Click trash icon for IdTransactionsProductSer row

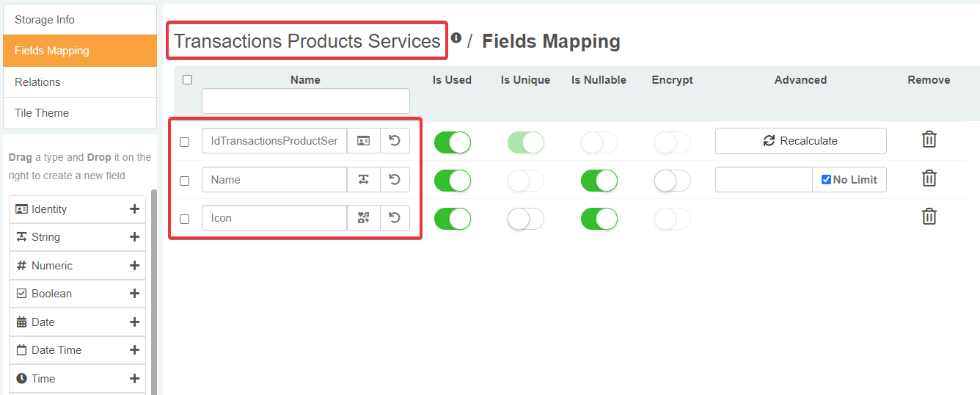(929, 139)
